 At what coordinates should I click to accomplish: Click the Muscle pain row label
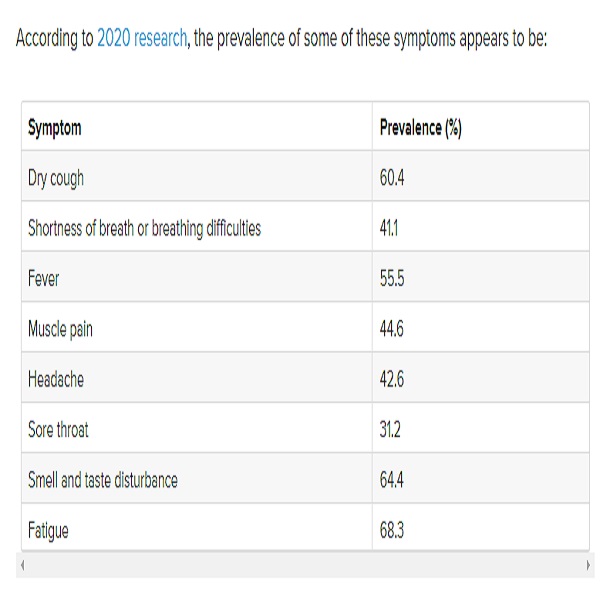click(60, 329)
